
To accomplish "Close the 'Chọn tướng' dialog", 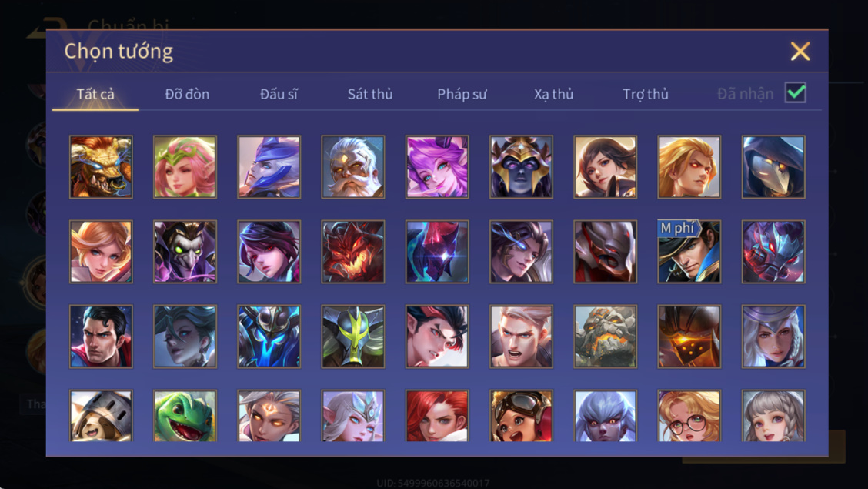I will (x=800, y=51).
